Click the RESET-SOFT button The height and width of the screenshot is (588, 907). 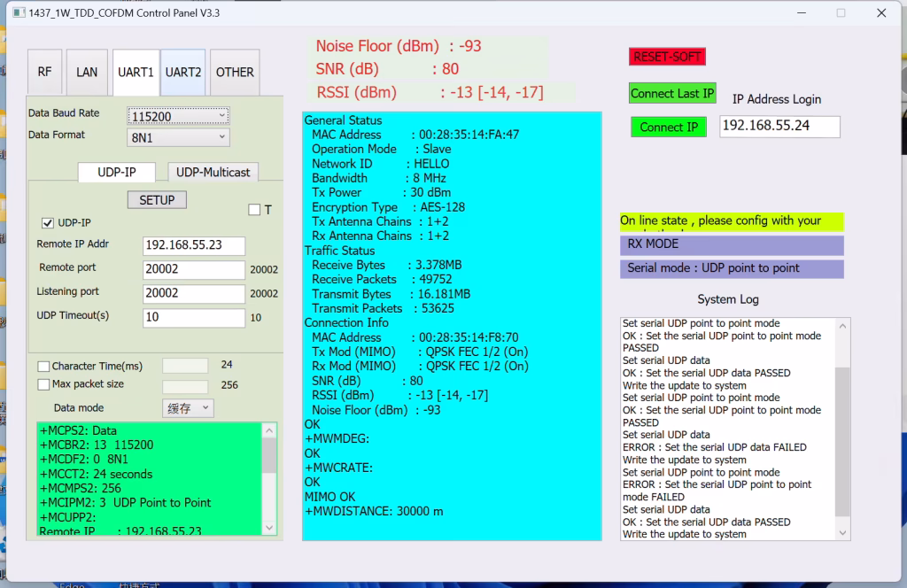point(666,56)
